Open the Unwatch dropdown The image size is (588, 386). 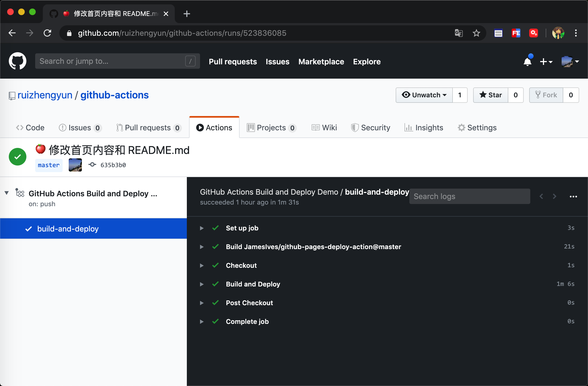pyautogui.click(x=424, y=95)
